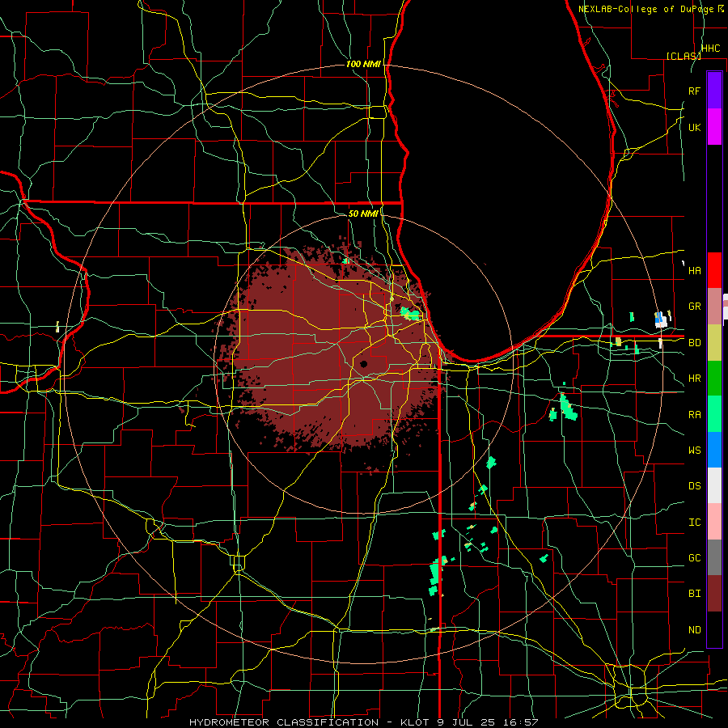Click the [CLAS] label above the legend
Image resolution: width=728 pixels, height=728 pixels.
(x=684, y=56)
